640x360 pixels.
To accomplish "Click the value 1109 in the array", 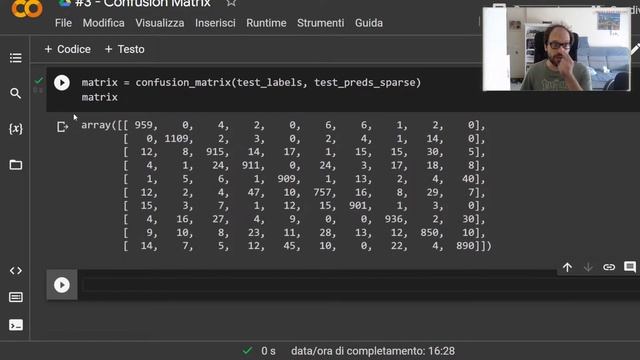I will click(176, 139).
